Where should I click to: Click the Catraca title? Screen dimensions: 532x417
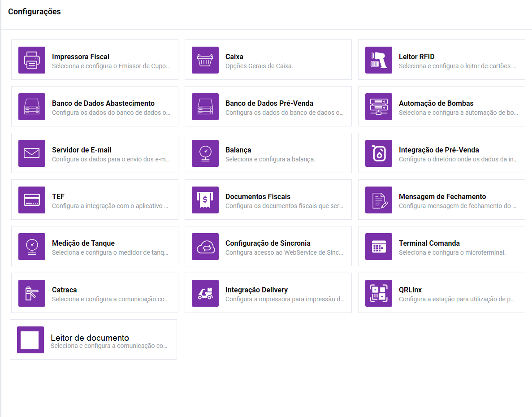[x=64, y=290]
